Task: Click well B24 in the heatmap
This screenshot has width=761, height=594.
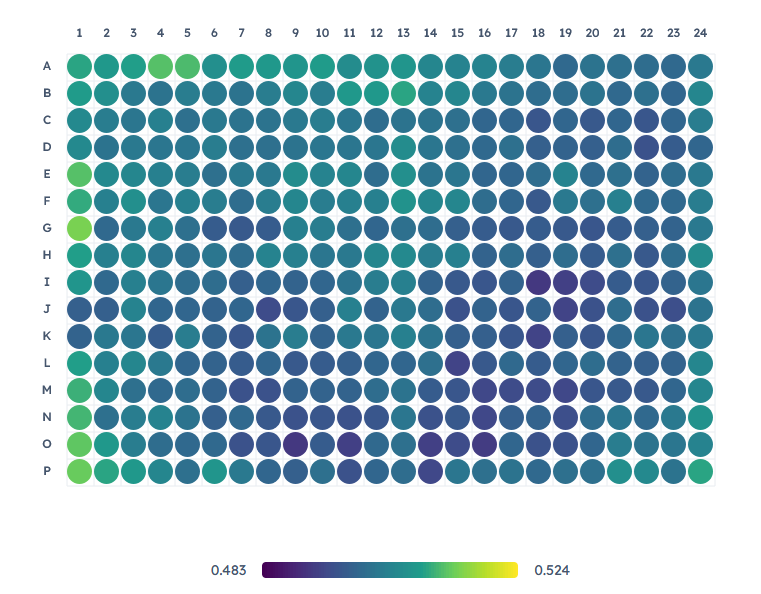Action: tap(700, 93)
